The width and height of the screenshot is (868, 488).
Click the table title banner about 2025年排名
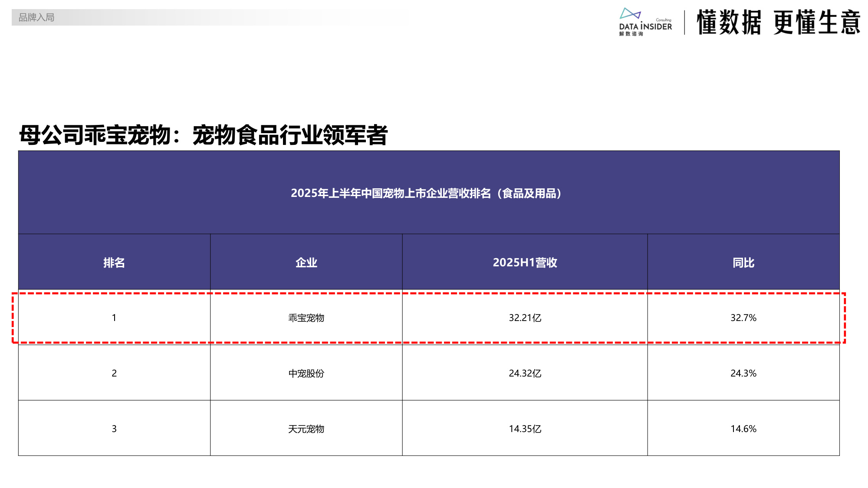427,192
